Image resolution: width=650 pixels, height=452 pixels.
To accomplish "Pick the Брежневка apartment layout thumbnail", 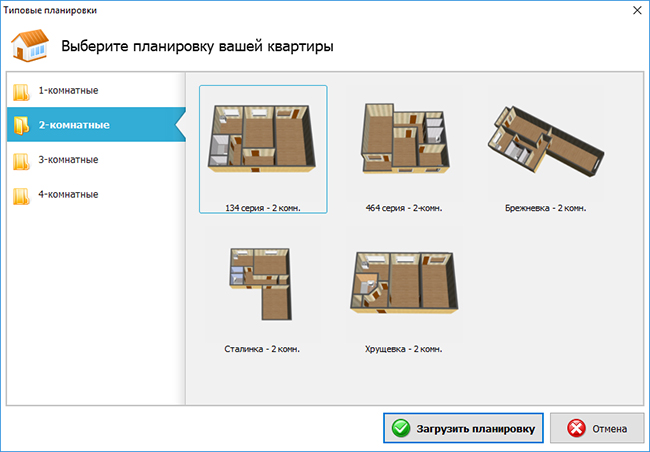I will pos(545,141).
